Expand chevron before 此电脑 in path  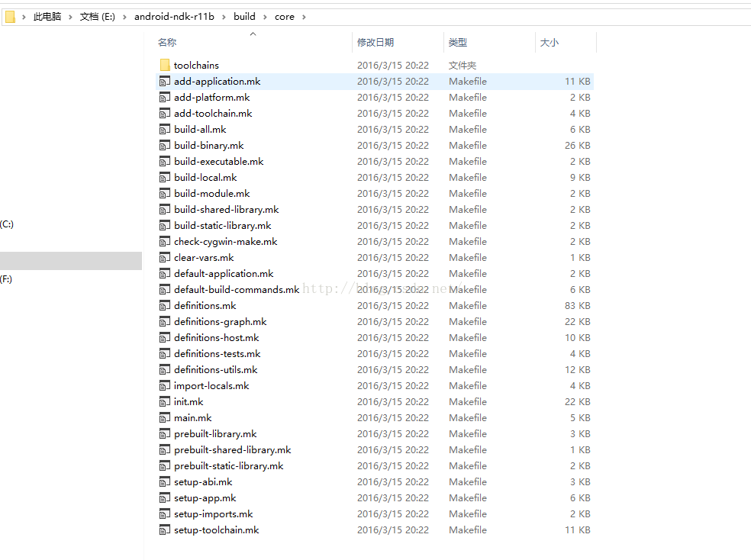tap(24, 18)
